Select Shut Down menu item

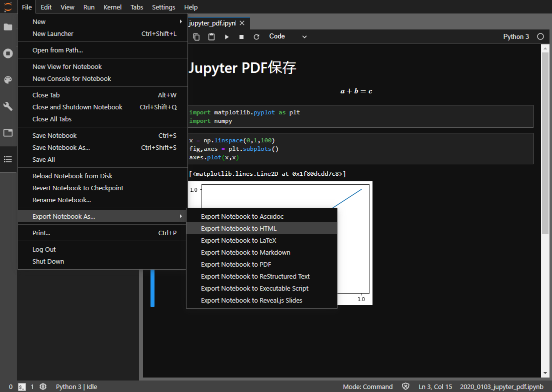[102, 262]
